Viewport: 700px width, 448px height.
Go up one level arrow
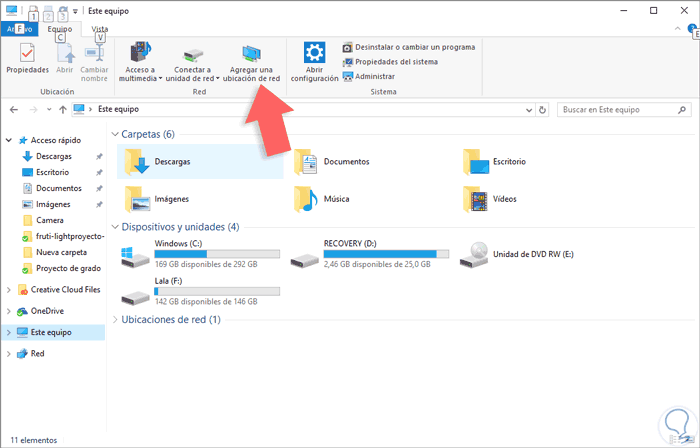pos(63,109)
